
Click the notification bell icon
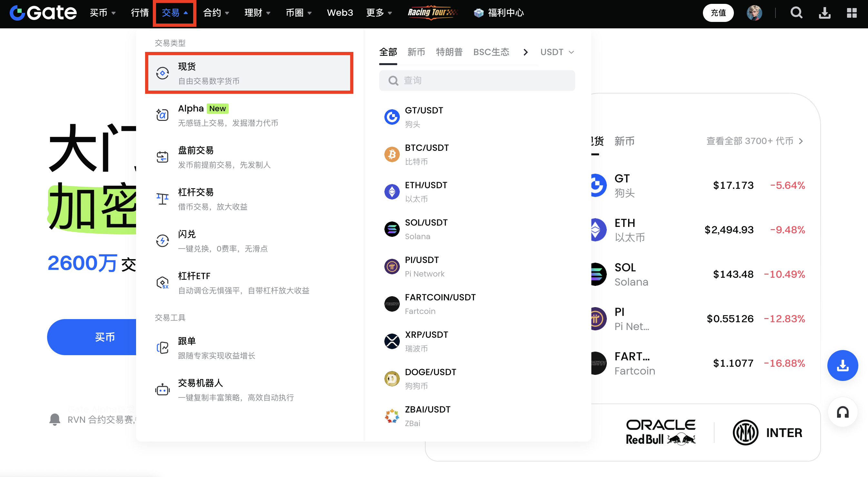[54, 419]
